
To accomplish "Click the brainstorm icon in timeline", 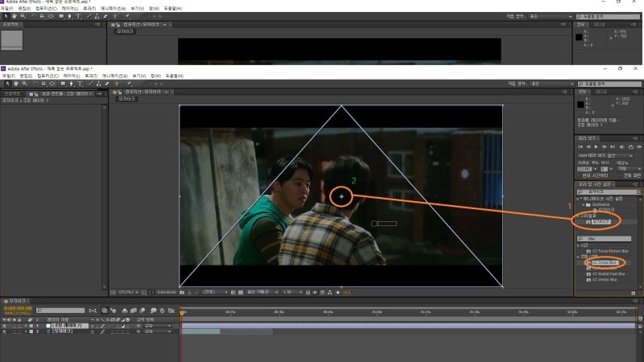I will pos(154,311).
